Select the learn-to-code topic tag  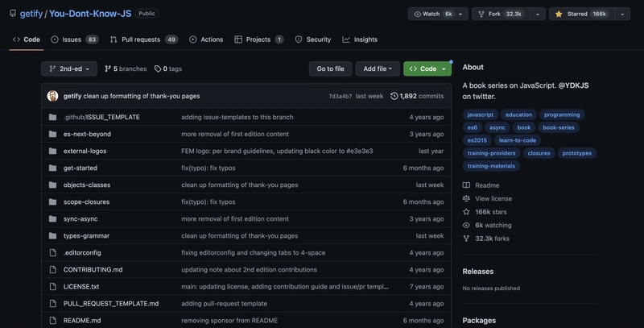click(518, 140)
